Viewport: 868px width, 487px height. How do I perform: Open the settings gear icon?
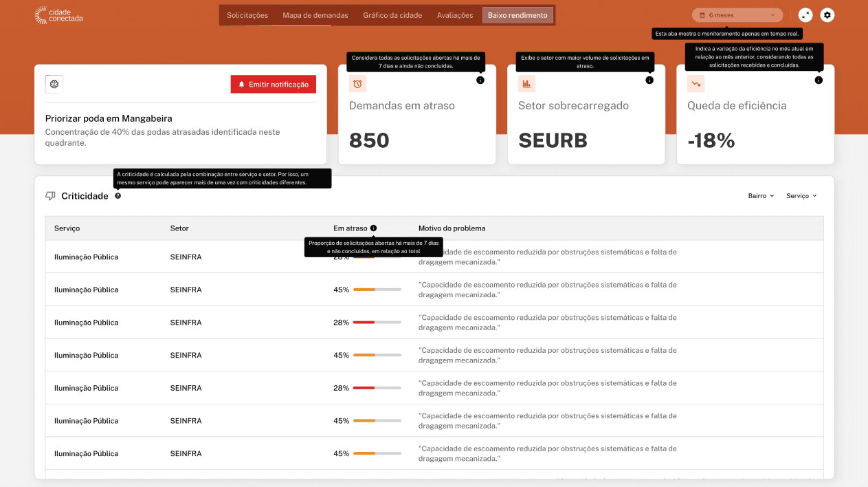[827, 15]
